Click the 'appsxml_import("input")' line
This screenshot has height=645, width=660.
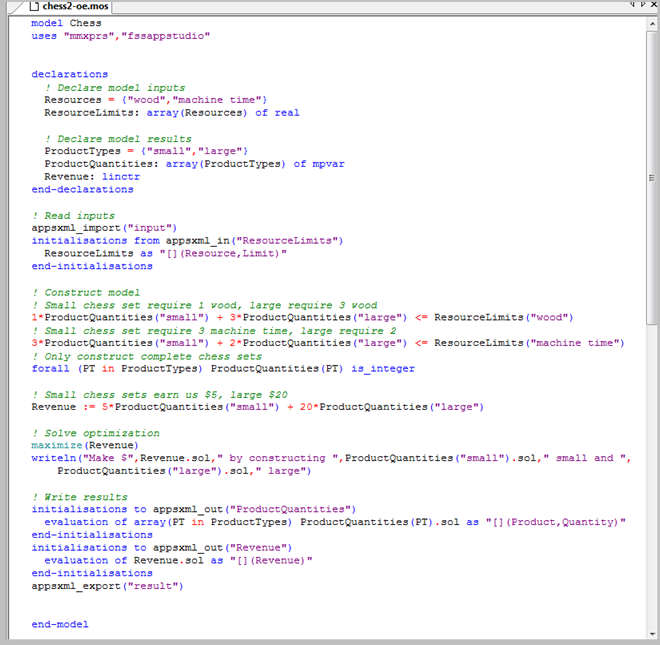tap(104, 228)
